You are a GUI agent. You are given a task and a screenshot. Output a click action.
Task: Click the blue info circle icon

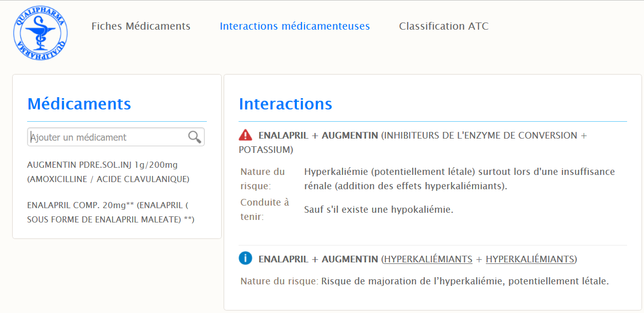coord(246,259)
